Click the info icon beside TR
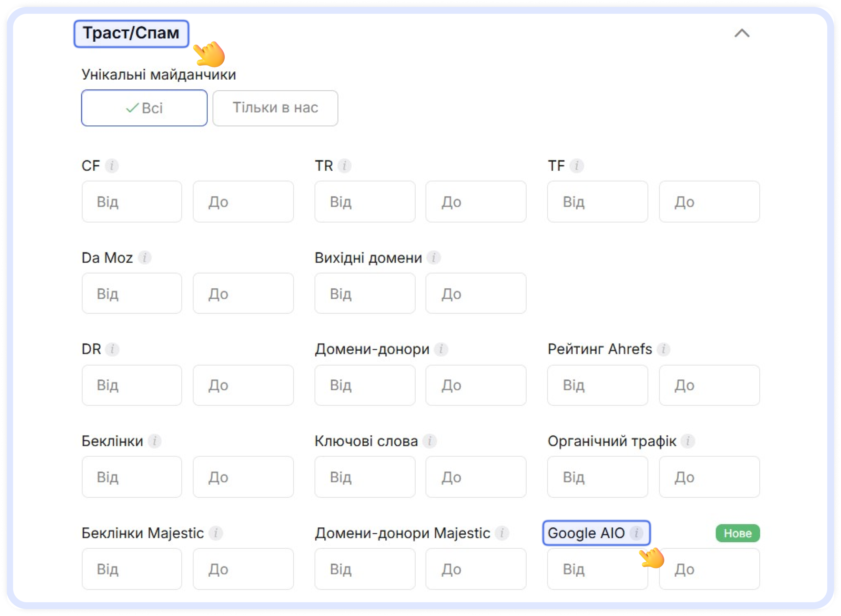841x616 pixels. click(344, 166)
